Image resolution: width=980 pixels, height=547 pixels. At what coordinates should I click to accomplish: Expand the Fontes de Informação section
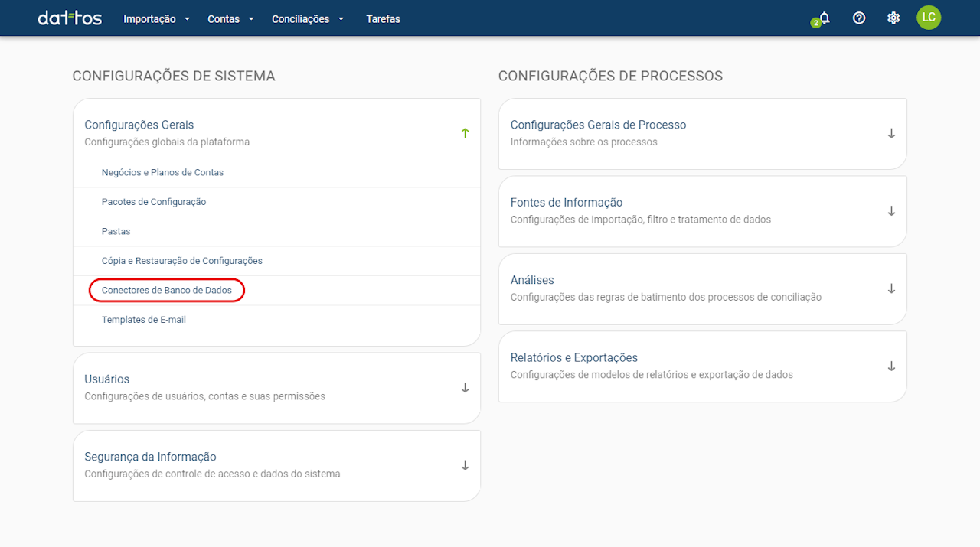(x=891, y=211)
